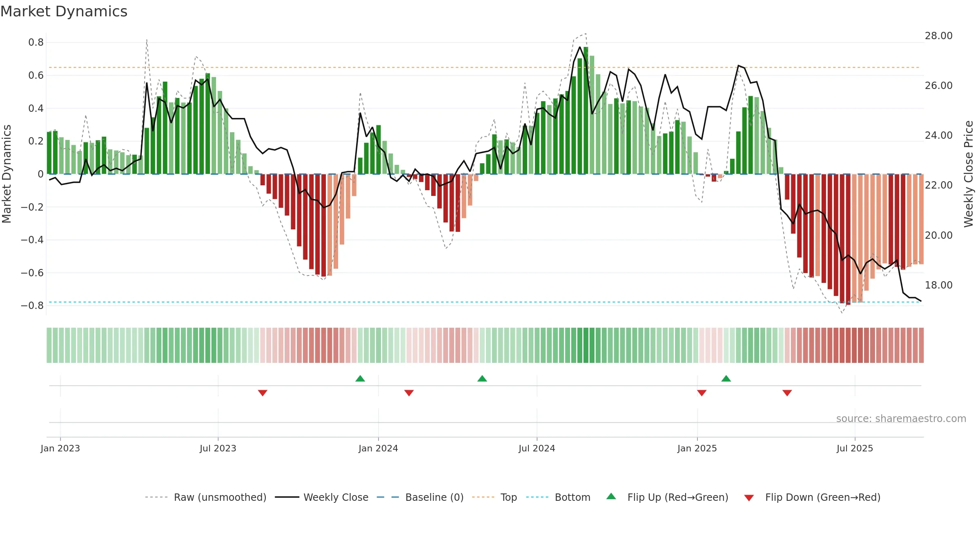Click the −0.2 left axis tick label
This screenshot has height=551, width=980.
32,207
